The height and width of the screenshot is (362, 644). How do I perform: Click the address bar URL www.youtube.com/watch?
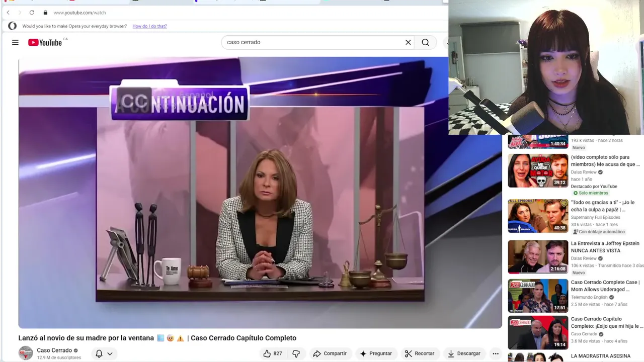click(79, 13)
